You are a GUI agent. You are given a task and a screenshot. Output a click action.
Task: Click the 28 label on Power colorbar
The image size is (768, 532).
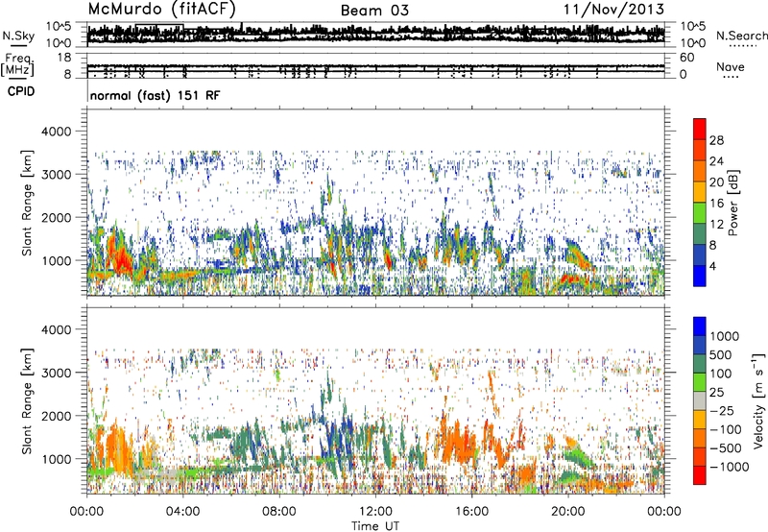tap(716, 140)
